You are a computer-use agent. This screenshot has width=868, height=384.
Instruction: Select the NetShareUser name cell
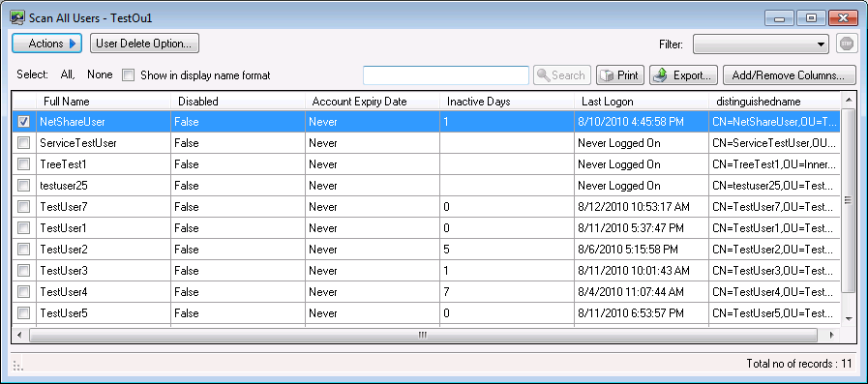click(x=104, y=122)
